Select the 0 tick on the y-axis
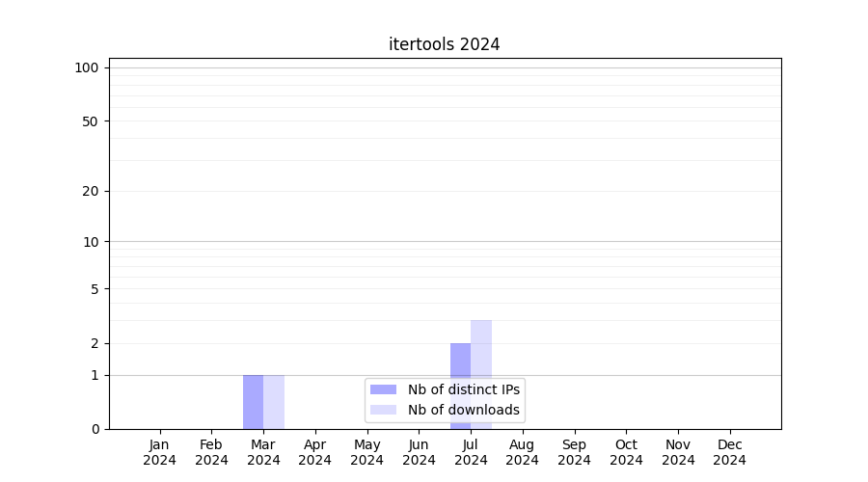This screenshot has height=482, width=868. (x=95, y=429)
